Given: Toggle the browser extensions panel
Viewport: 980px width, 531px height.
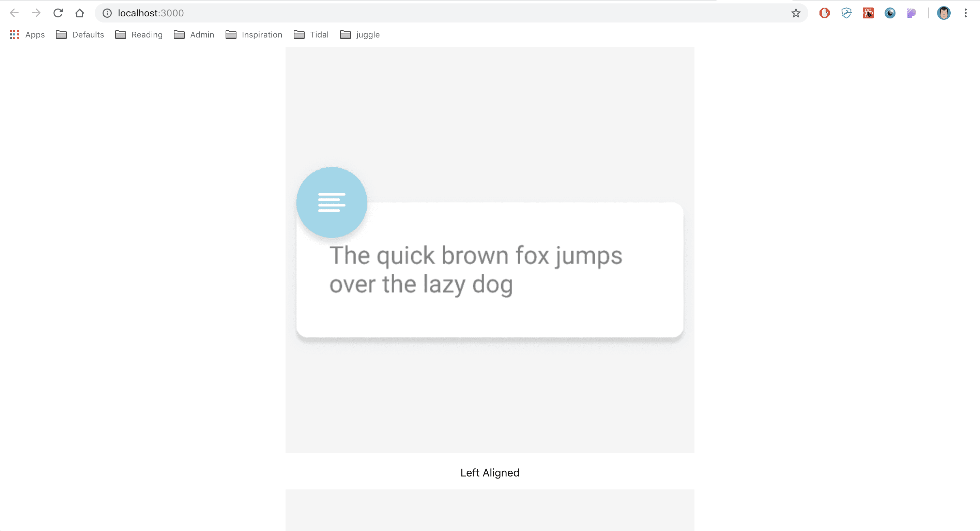Looking at the screenshot, I should coord(966,13).
